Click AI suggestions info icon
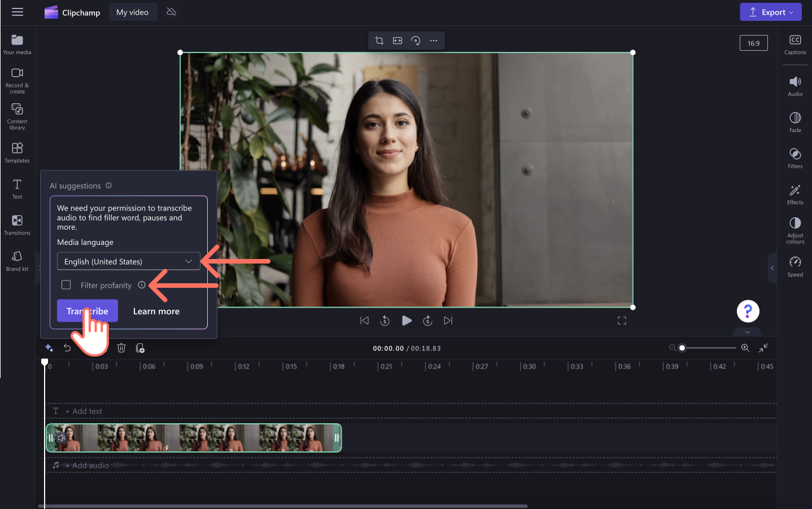The width and height of the screenshot is (812, 509). click(109, 186)
